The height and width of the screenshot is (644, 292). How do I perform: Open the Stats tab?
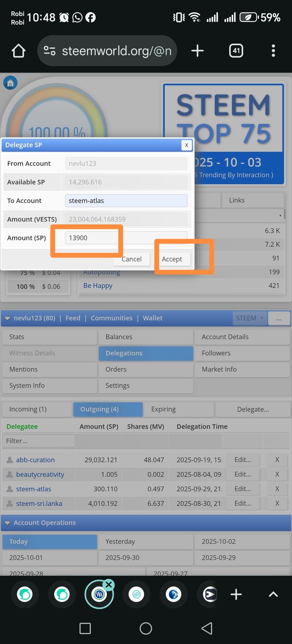coord(50,337)
